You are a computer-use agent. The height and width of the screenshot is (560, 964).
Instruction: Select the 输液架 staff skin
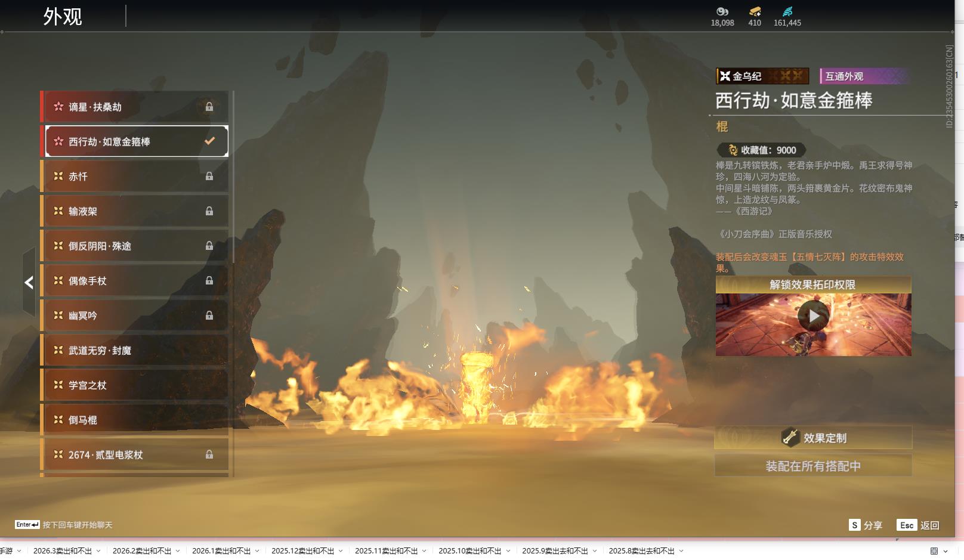point(134,211)
